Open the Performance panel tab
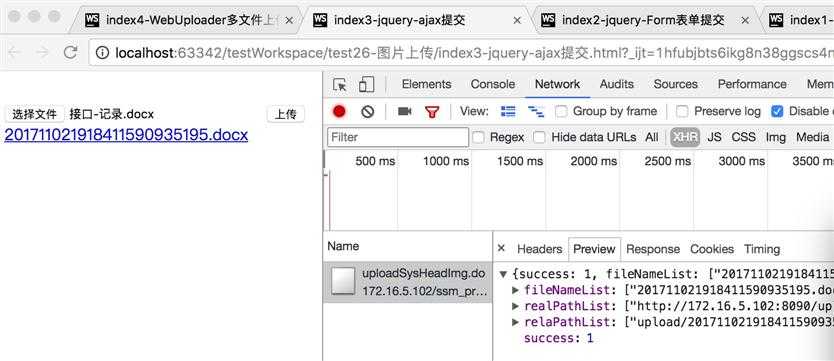 coord(752,84)
